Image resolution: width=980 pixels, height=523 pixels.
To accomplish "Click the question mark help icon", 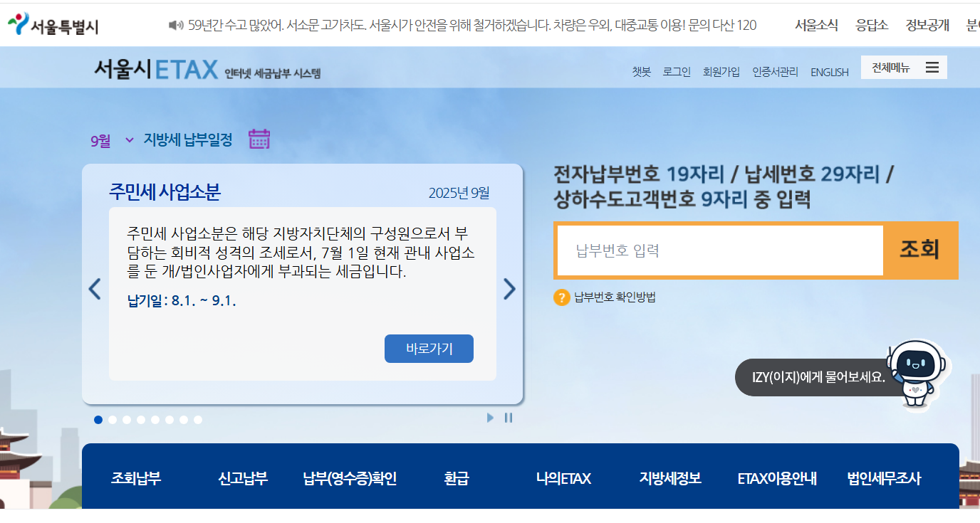I will [561, 297].
